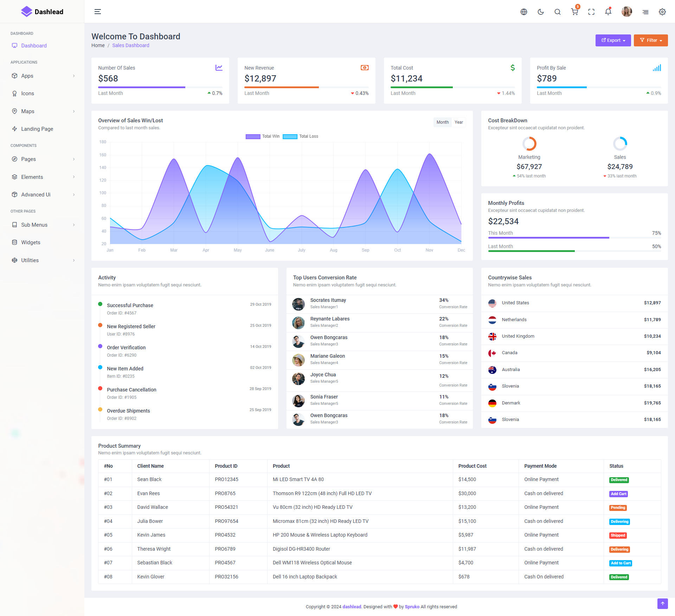Viewport: 675px width, 616px height.
Task: Toggle the sidebar hamburger menu icon
Action: [x=98, y=12]
